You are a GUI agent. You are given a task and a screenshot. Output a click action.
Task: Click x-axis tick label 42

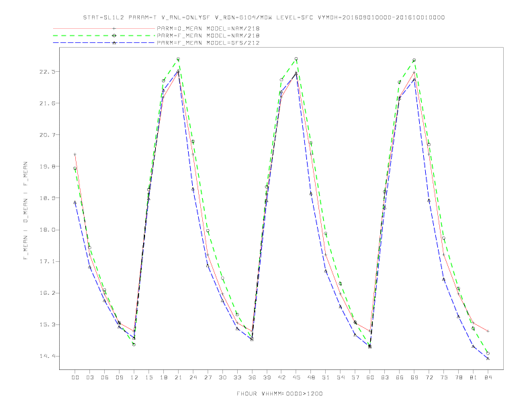281,377
